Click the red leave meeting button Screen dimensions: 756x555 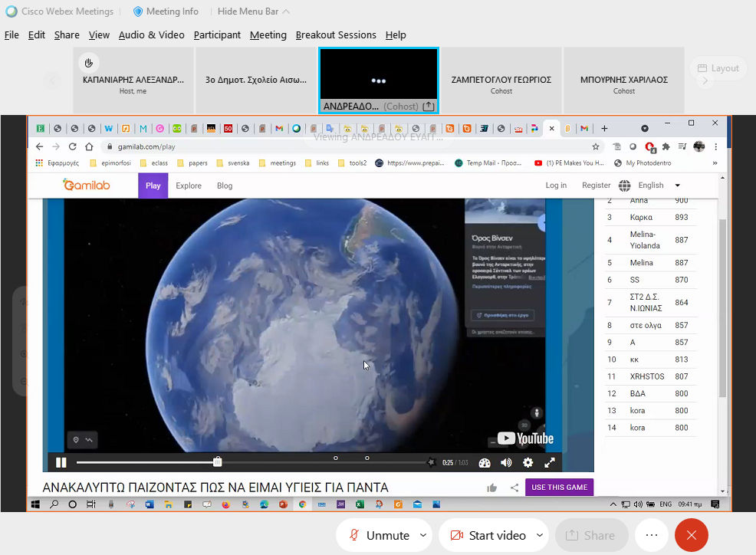click(691, 535)
